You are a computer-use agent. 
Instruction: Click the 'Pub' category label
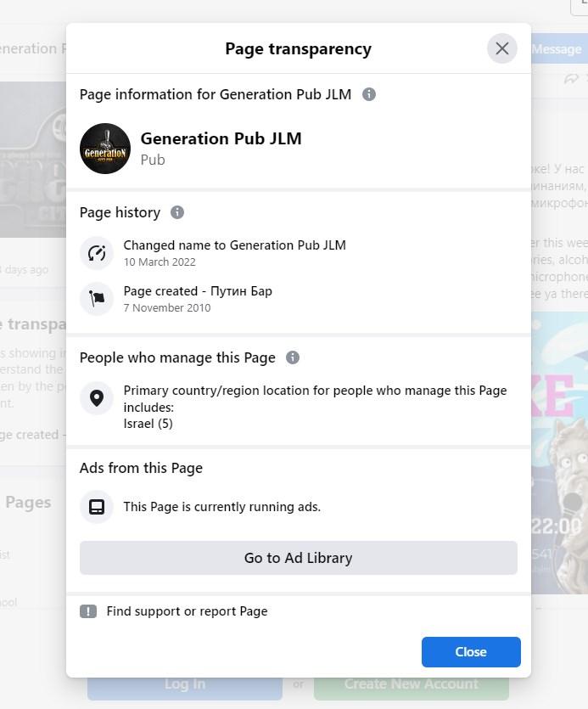click(153, 160)
